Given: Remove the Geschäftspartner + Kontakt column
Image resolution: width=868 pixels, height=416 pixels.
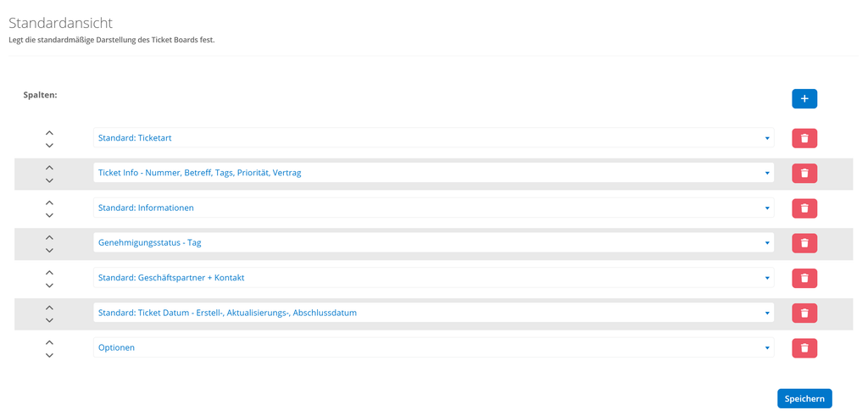Looking at the screenshot, I should point(804,278).
